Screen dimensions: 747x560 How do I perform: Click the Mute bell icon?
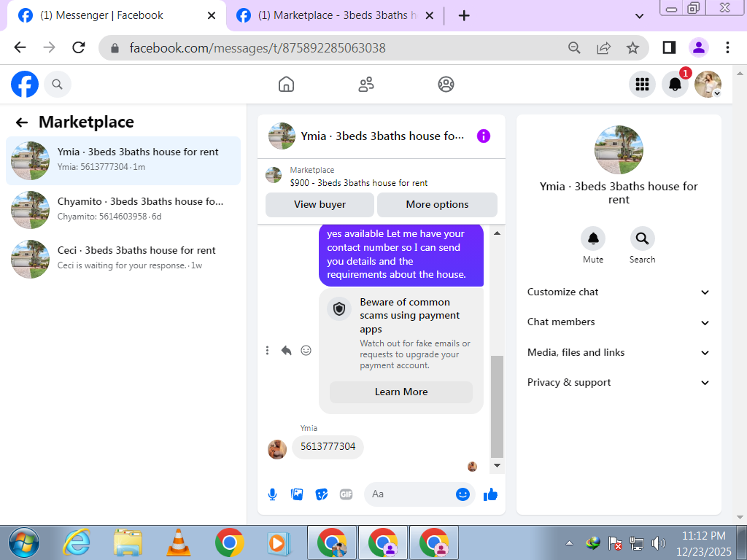(593, 238)
